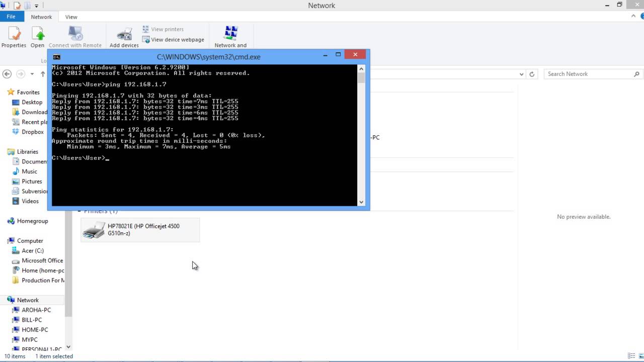
Task: Click inside the command prompt console
Action: [204, 135]
